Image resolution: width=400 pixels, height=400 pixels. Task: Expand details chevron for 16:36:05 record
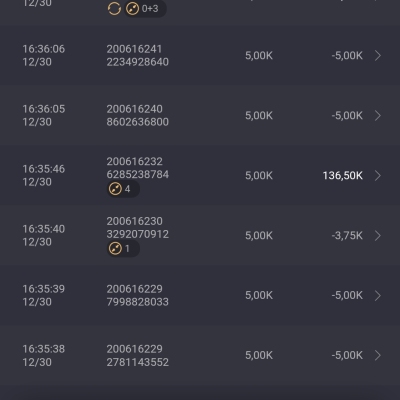tap(378, 116)
